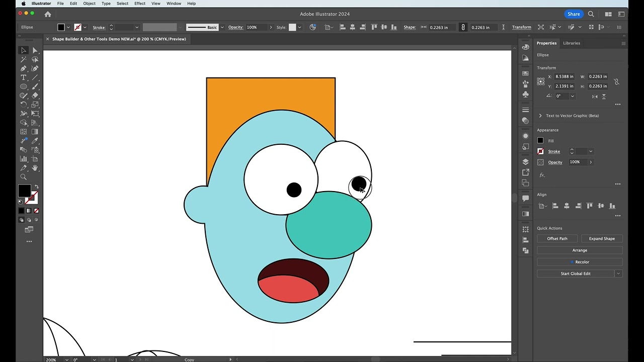Screen dimensions: 644x362
Task: Open the Window menu
Action: (174, 4)
